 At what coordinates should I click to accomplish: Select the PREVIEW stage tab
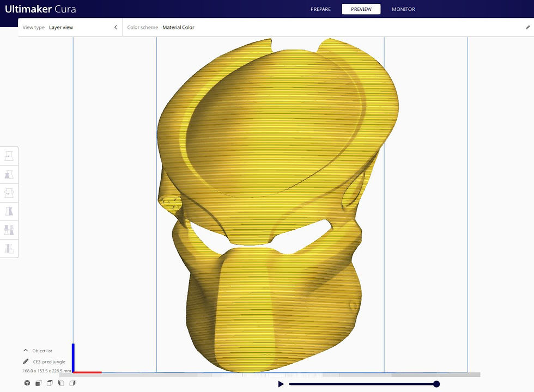click(x=361, y=9)
